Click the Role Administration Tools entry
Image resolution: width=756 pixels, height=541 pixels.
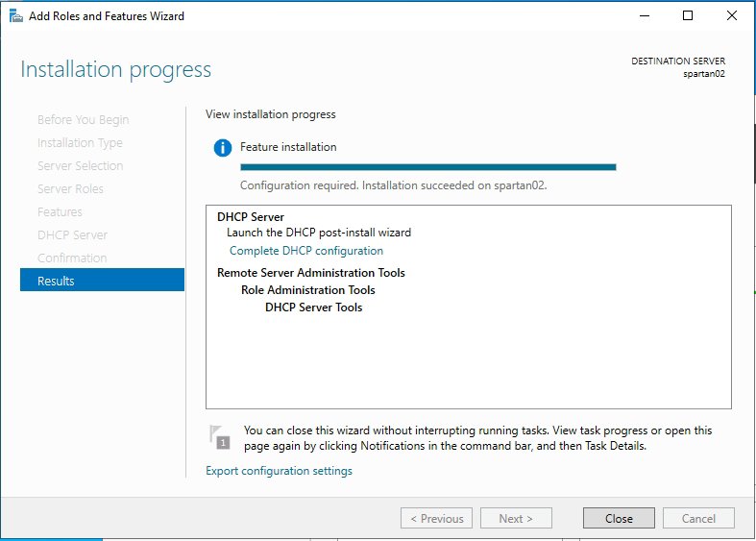[307, 290]
